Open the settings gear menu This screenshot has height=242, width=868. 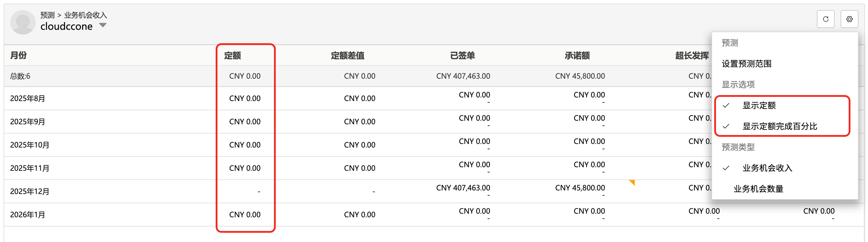pyautogui.click(x=849, y=19)
